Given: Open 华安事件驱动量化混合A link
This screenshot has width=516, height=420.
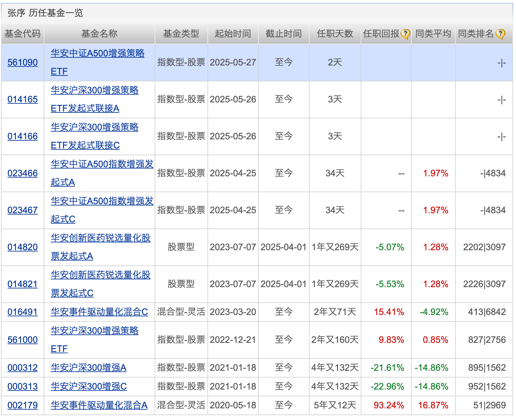Looking at the screenshot, I should click(99, 405).
